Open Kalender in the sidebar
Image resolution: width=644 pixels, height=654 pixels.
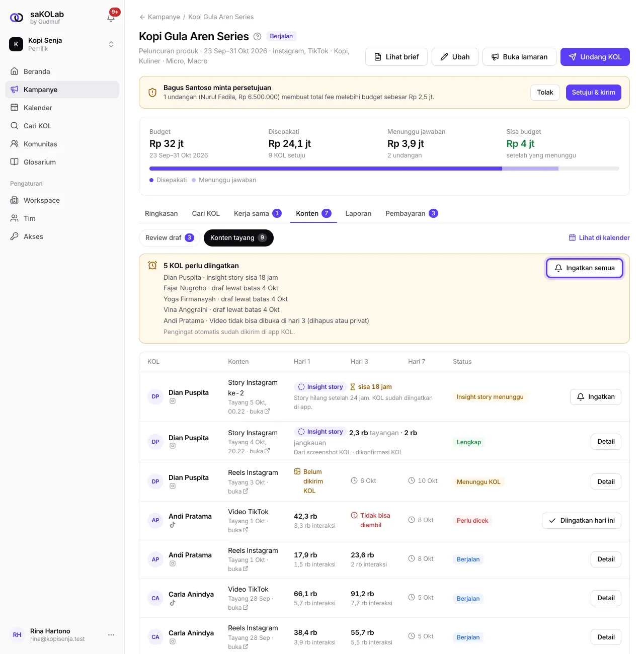(62, 108)
